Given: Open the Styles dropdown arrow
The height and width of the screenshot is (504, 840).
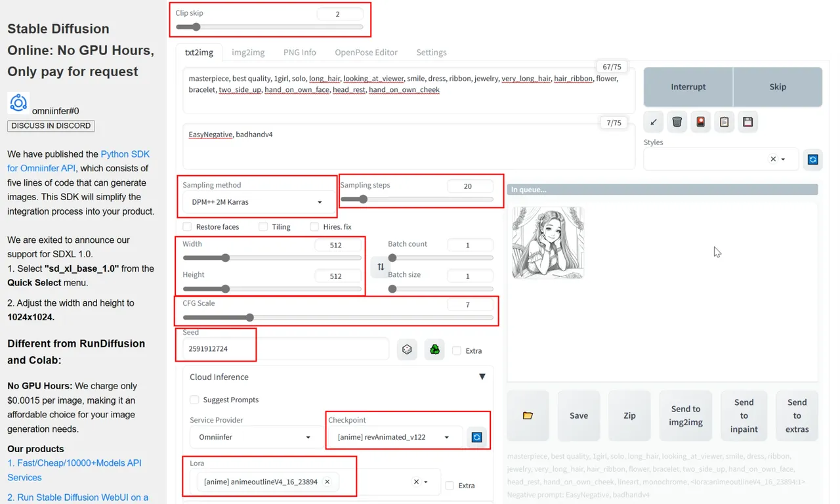Looking at the screenshot, I should point(783,159).
